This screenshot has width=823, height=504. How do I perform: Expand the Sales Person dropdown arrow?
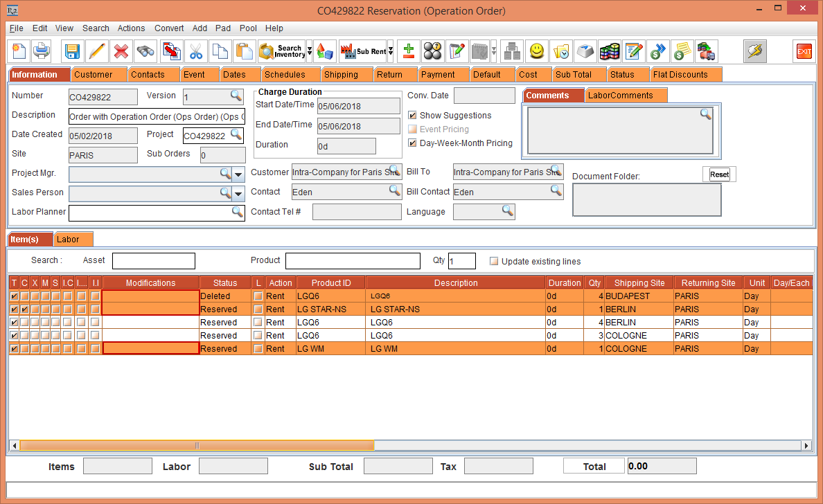coord(238,193)
